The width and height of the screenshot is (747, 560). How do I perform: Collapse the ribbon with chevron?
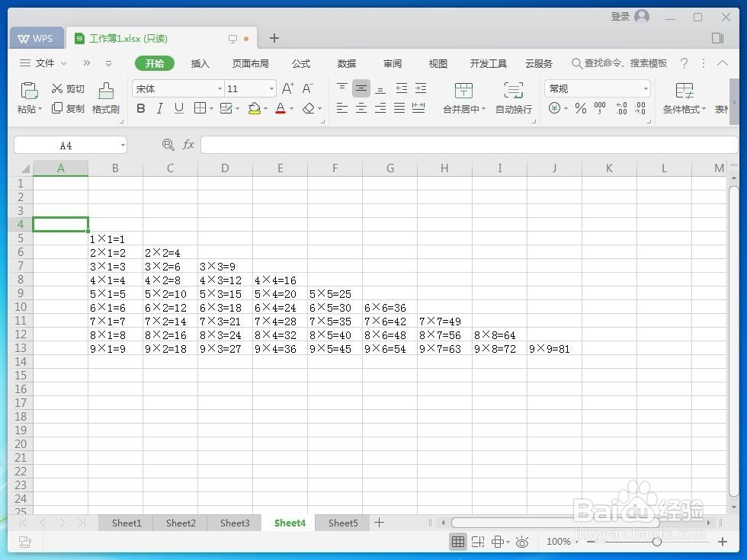[x=723, y=62]
